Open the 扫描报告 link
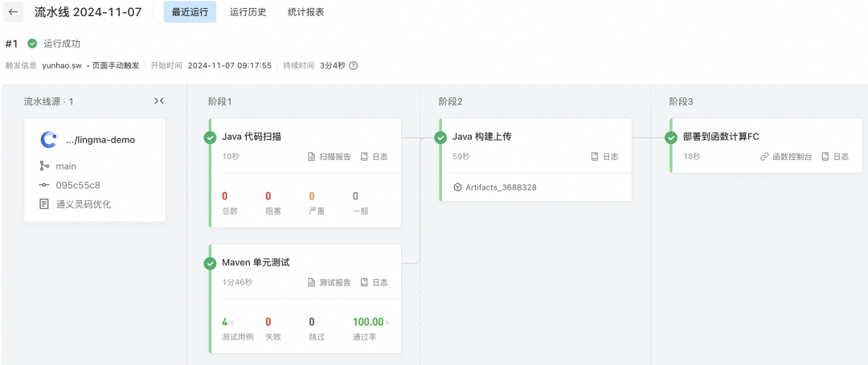 click(330, 157)
